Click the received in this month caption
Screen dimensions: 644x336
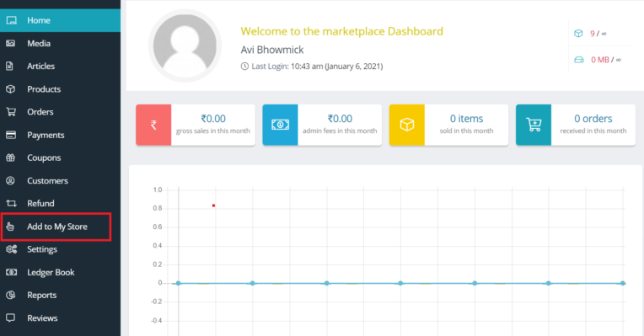pos(593,131)
